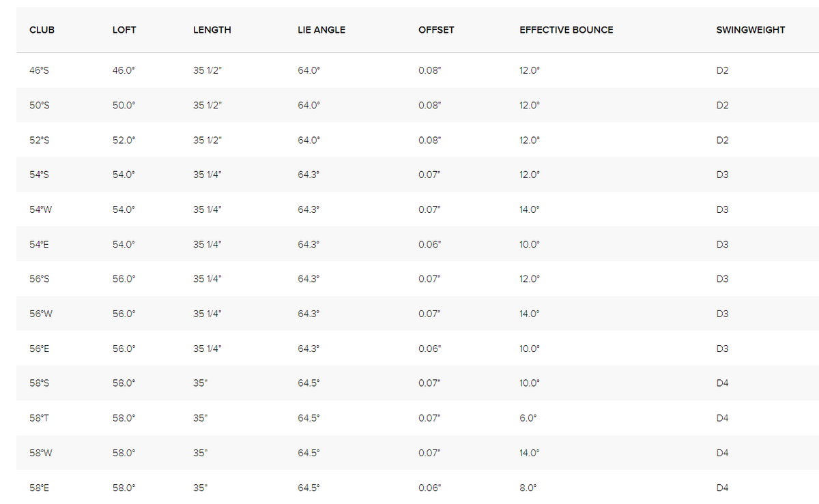Screen dimensions: 819x504
Task: Select the 56°W club cell
Action: point(41,314)
